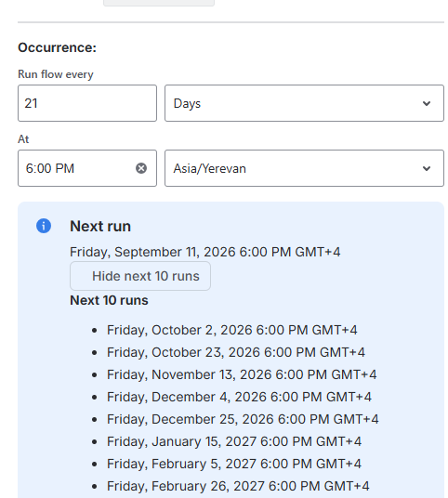Screen dimensions: 448x498
Task: Click the December 25, 2026 run entry
Action: pos(243,419)
